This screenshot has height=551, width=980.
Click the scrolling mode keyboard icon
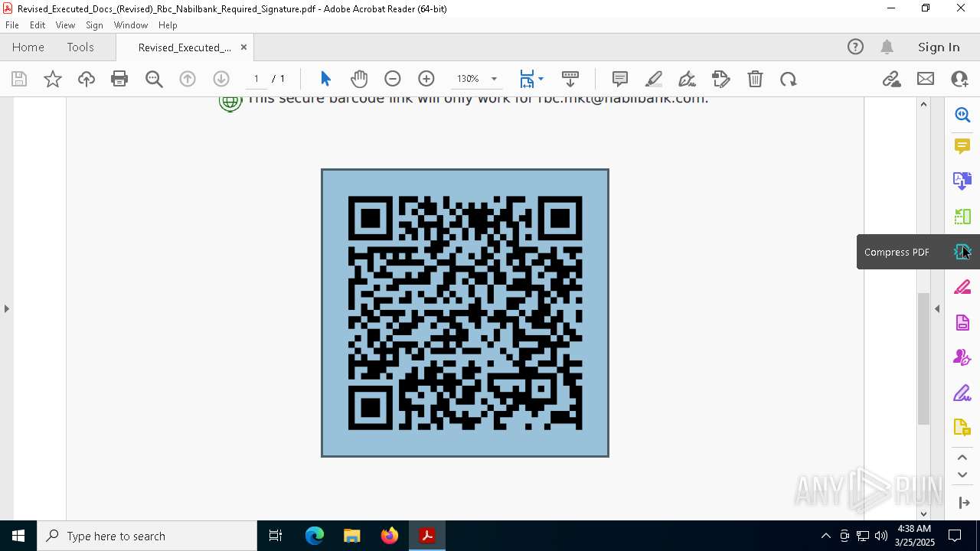pos(570,79)
